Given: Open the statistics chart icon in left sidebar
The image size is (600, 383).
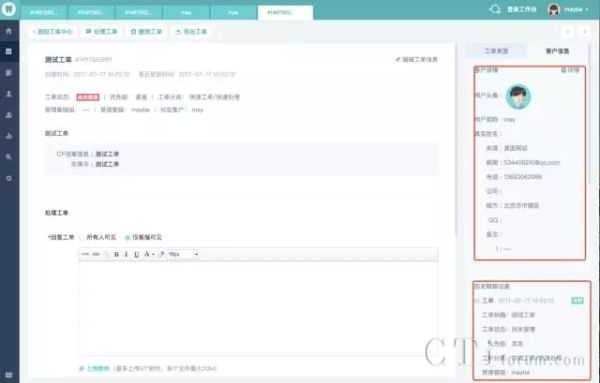Looking at the screenshot, I should [x=9, y=136].
